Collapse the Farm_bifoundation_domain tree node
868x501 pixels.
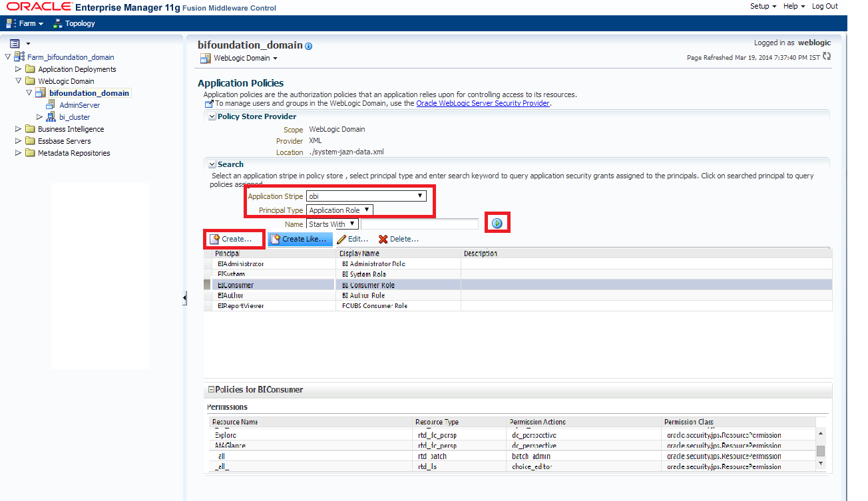pyautogui.click(x=8, y=57)
